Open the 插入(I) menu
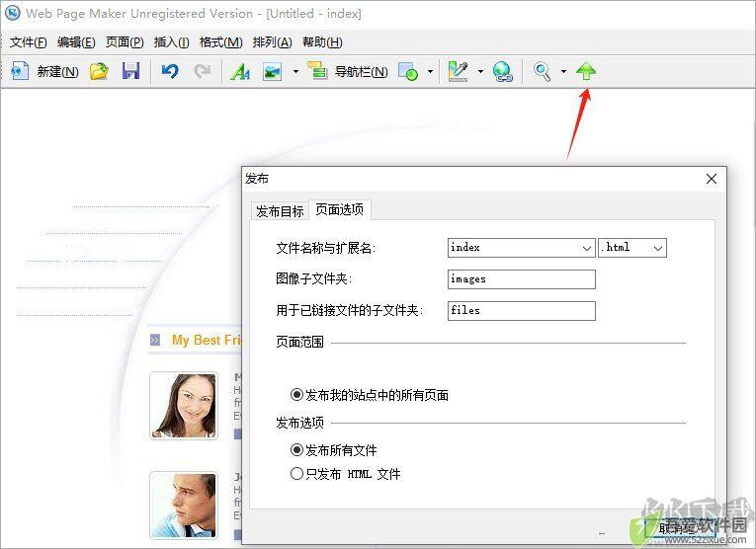The image size is (756, 549). [x=171, y=42]
